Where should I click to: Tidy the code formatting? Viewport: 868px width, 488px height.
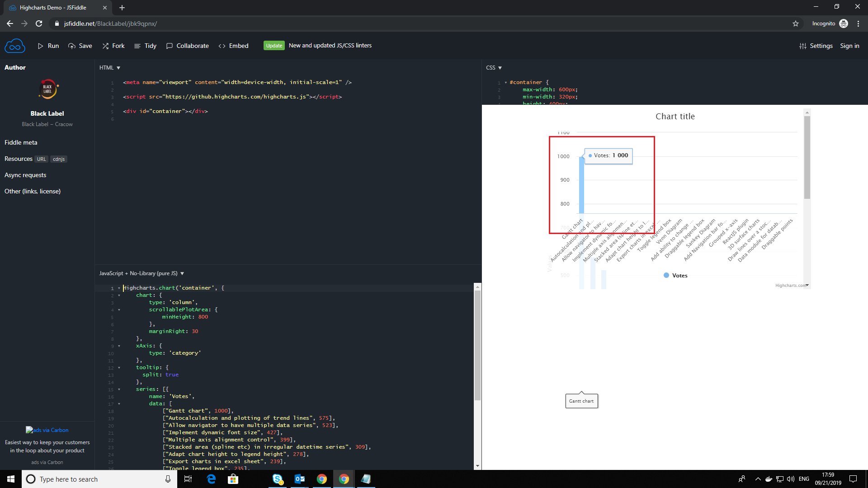(145, 46)
